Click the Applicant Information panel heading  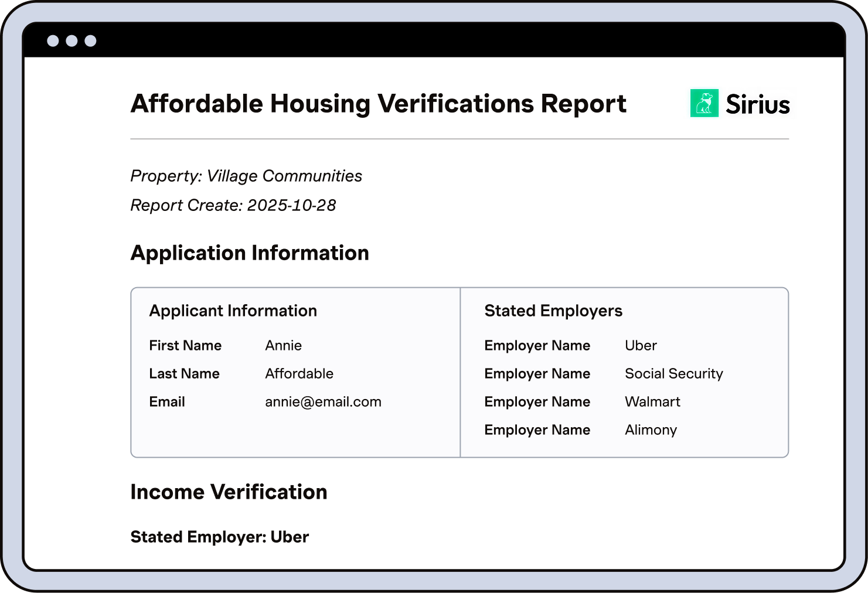(x=233, y=311)
